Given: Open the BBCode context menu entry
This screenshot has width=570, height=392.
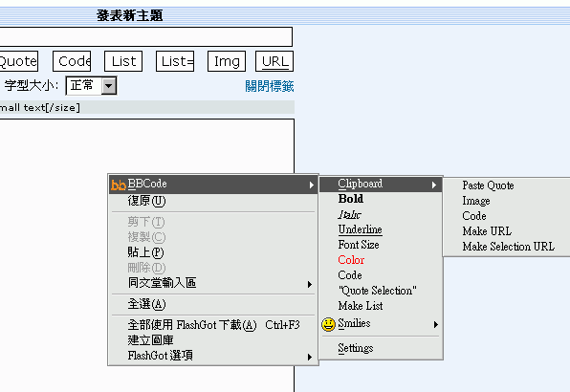Looking at the screenshot, I should [x=213, y=185].
